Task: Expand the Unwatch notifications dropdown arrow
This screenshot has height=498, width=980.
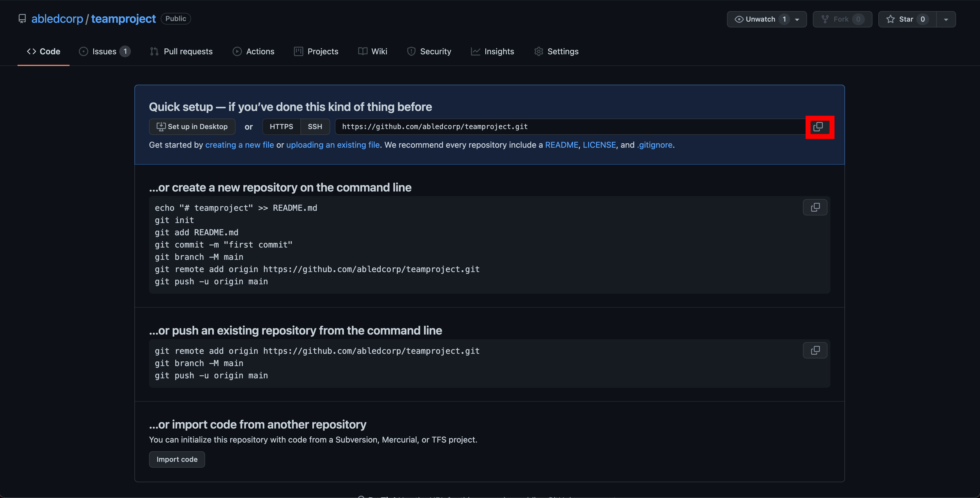Action: coord(797,19)
